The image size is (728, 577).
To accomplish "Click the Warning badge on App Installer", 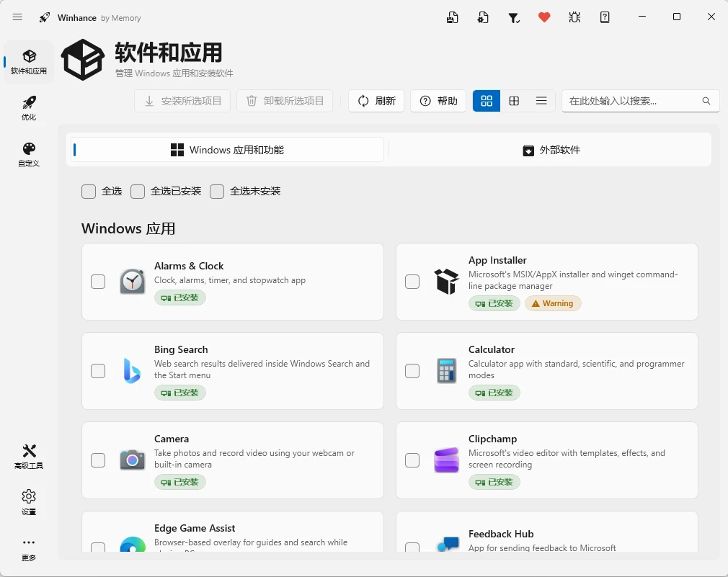I will tap(553, 303).
